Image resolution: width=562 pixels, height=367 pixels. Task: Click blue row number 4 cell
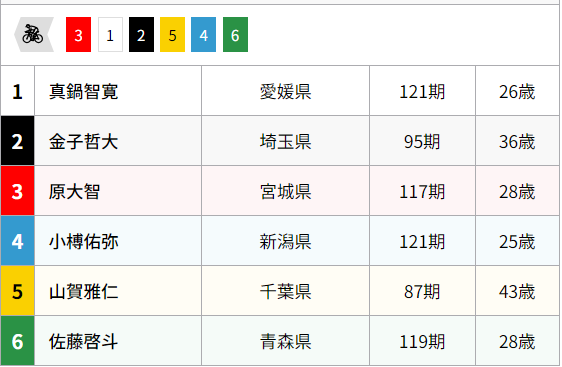click(18, 241)
